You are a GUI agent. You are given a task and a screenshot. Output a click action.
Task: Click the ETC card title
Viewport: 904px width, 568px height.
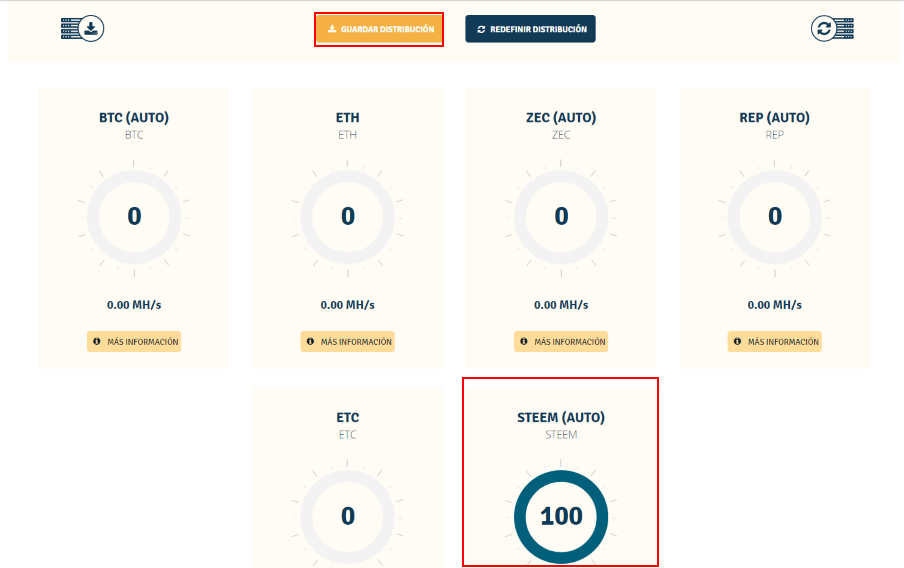coord(348,417)
